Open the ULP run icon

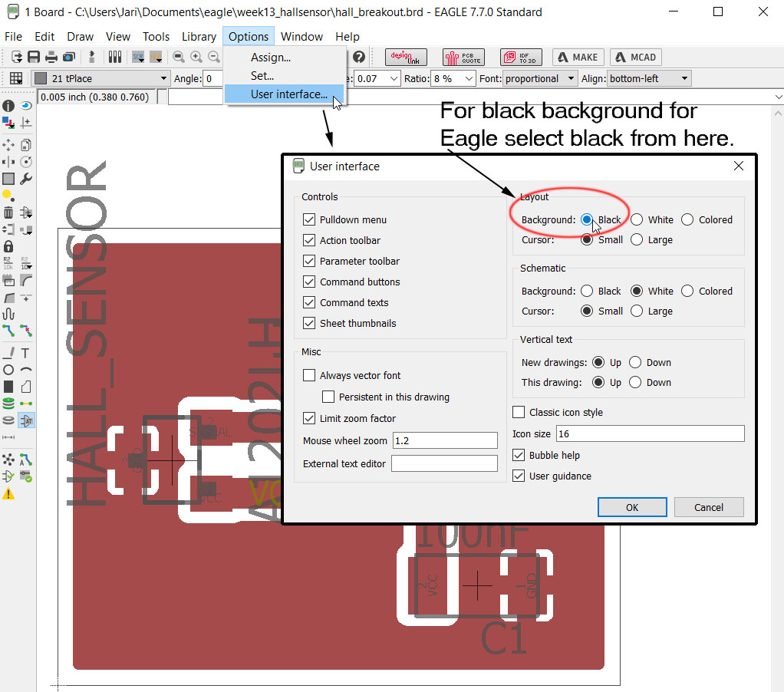click(x=156, y=57)
